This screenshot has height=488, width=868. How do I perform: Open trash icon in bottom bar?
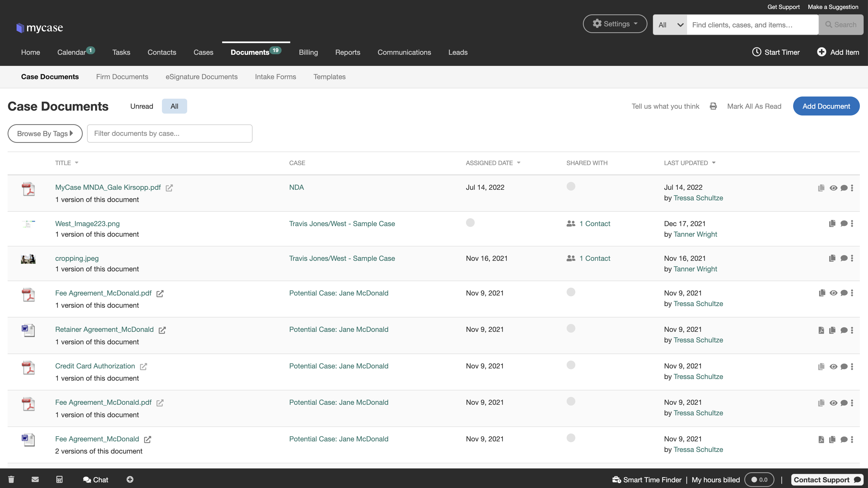pos(11,479)
